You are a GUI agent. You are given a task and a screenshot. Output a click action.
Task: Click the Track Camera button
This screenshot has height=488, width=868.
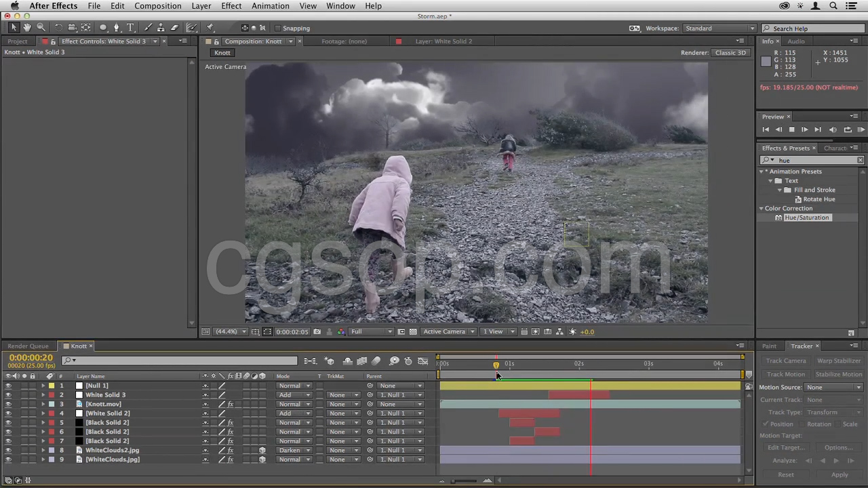click(786, 361)
